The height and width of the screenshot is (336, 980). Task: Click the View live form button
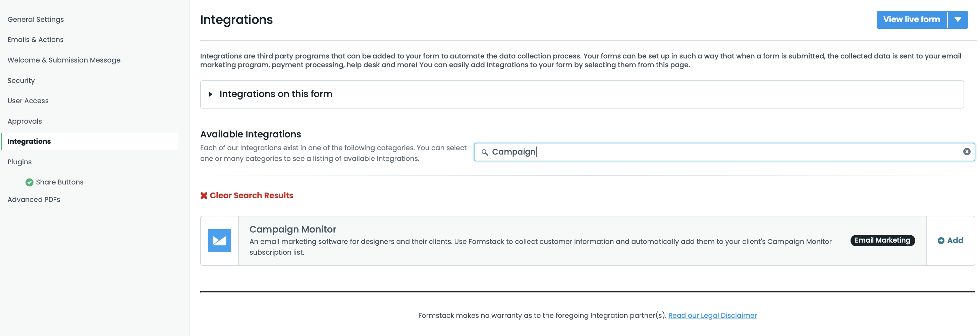(911, 20)
